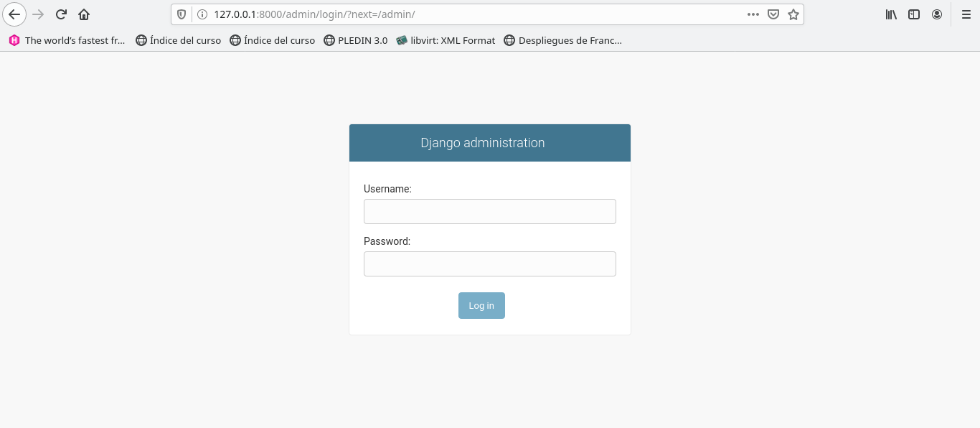Focus the Password input field
This screenshot has height=428, width=980.
pos(490,264)
